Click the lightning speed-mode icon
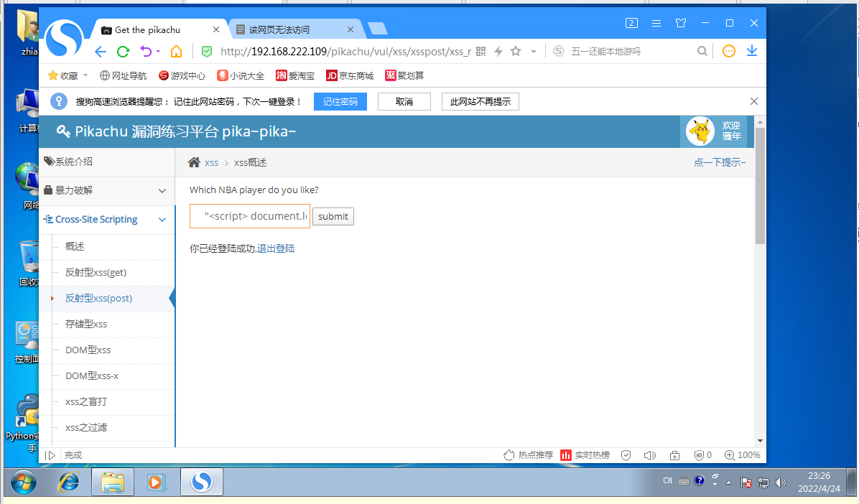 coord(500,51)
